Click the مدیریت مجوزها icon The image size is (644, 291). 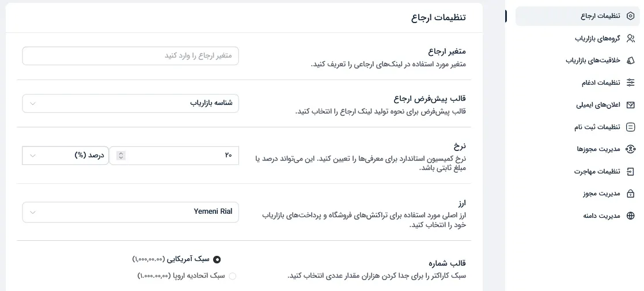click(x=630, y=149)
